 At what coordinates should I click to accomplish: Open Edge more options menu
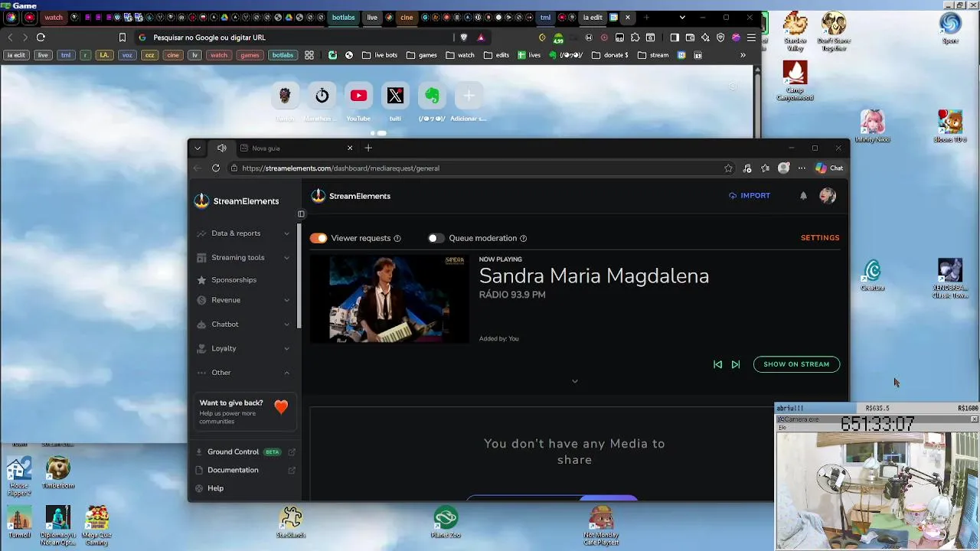[802, 168]
